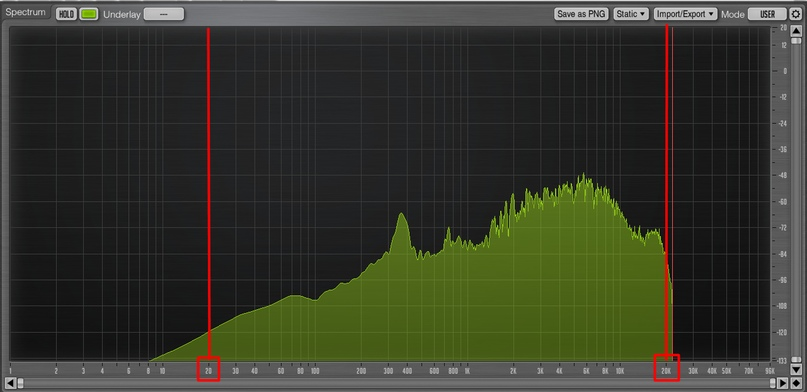Viewport: 807px width, 392px height.
Task: Select the Spectrum tab
Action: coord(25,12)
